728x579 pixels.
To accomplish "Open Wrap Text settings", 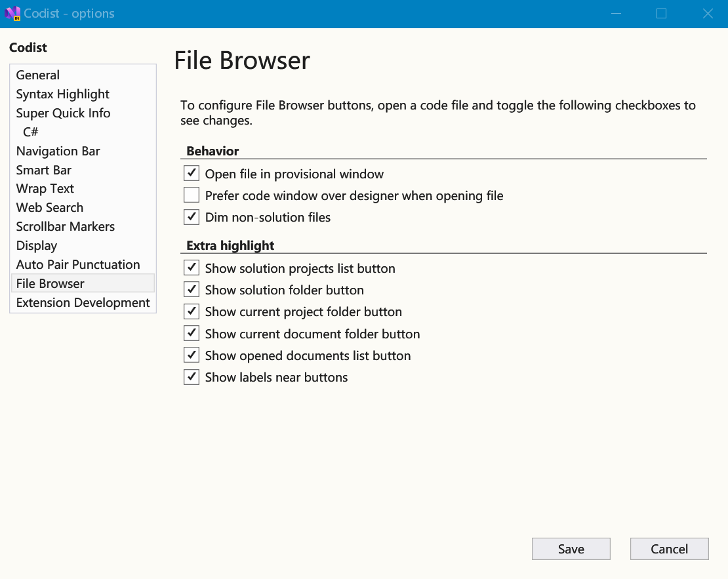I will point(83,188).
